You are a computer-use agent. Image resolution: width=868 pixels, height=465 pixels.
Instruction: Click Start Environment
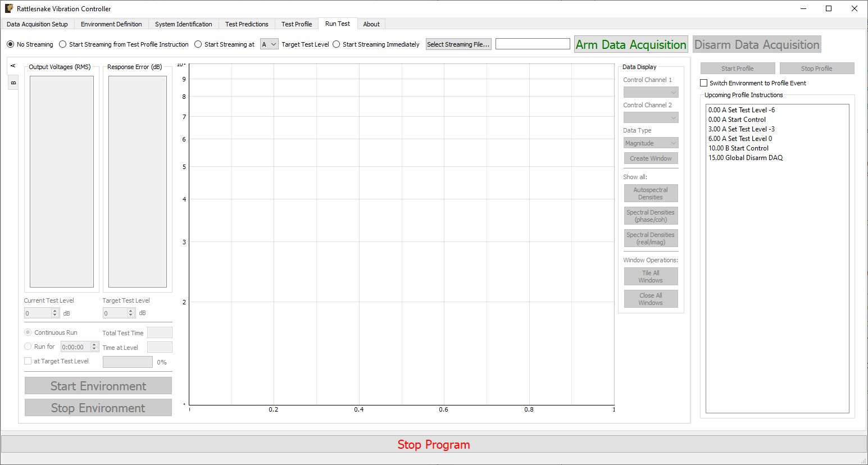98,386
